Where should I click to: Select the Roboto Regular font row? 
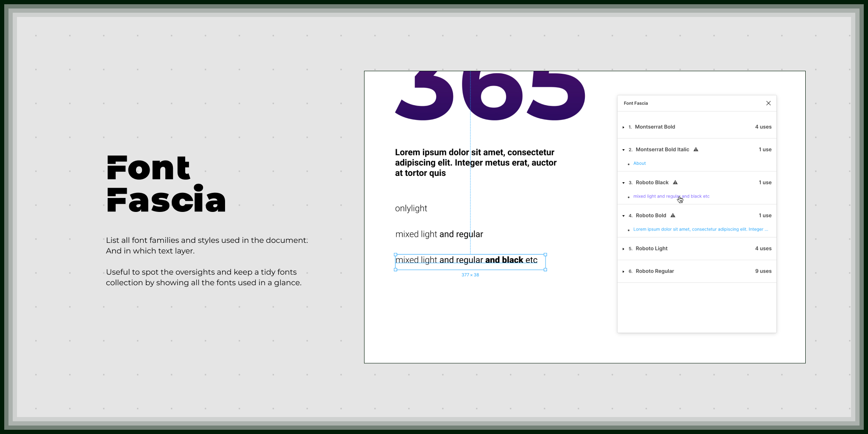[x=697, y=271]
